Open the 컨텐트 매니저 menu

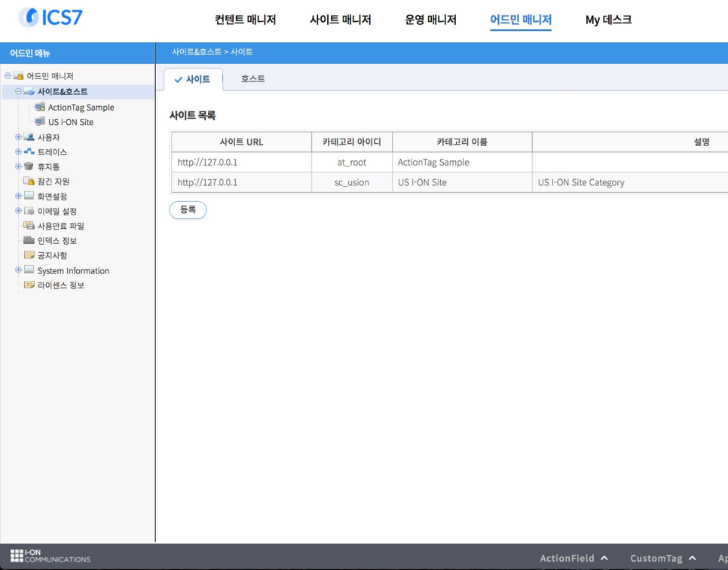[x=245, y=20]
